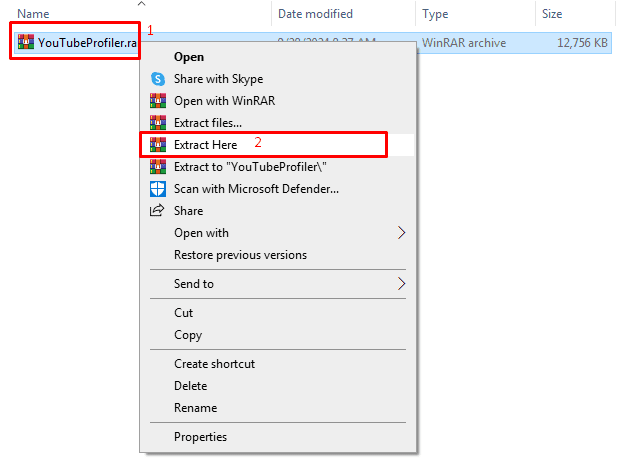Choose the Share entry
Screen dimensions: 634x472
[x=277, y=211]
